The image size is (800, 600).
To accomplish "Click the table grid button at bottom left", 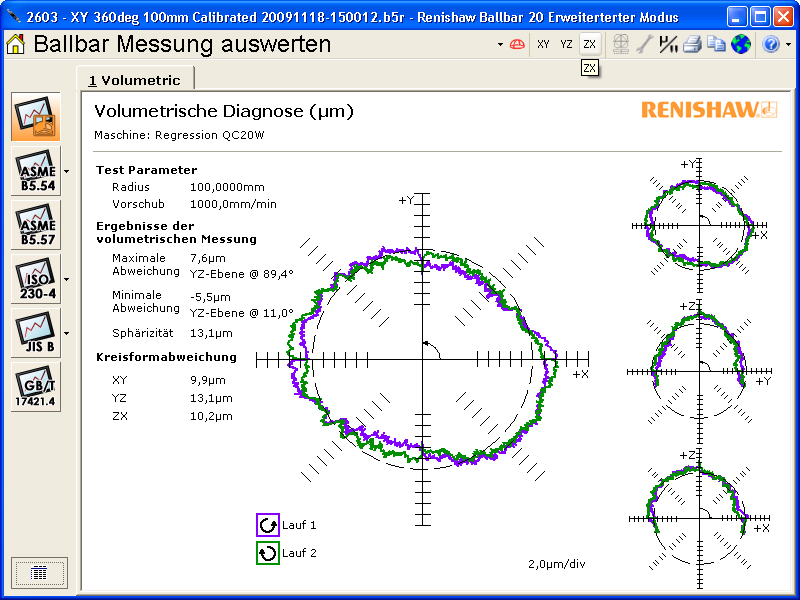I will tap(40, 572).
